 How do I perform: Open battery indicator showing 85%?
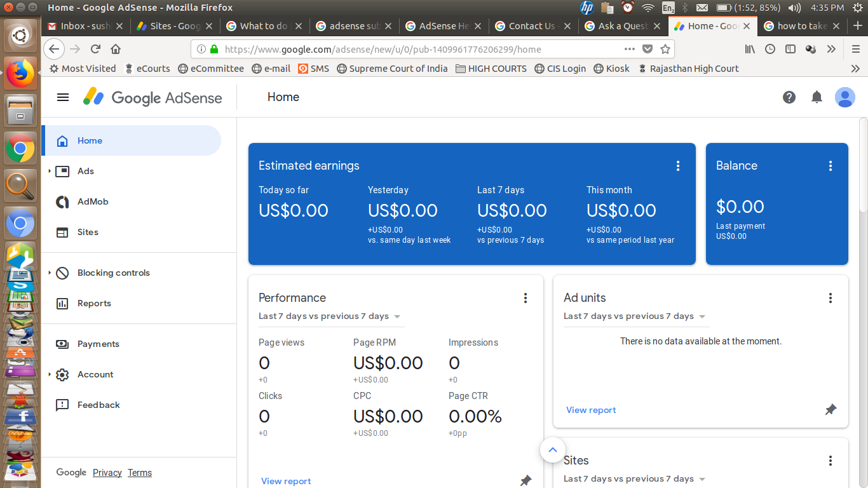pyautogui.click(x=748, y=8)
